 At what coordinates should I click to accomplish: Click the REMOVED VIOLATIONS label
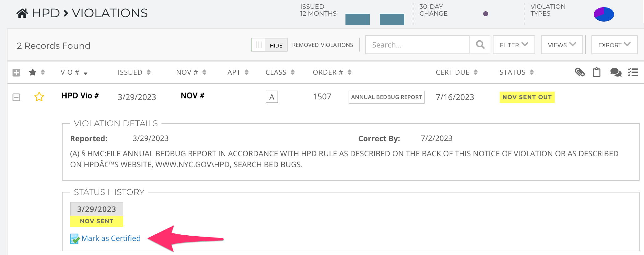[x=323, y=45]
